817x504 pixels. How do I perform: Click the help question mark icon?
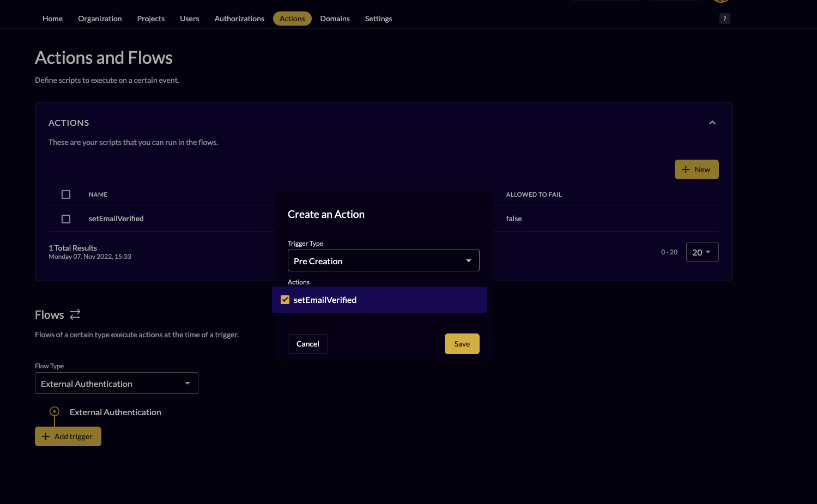tap(724, 19)
